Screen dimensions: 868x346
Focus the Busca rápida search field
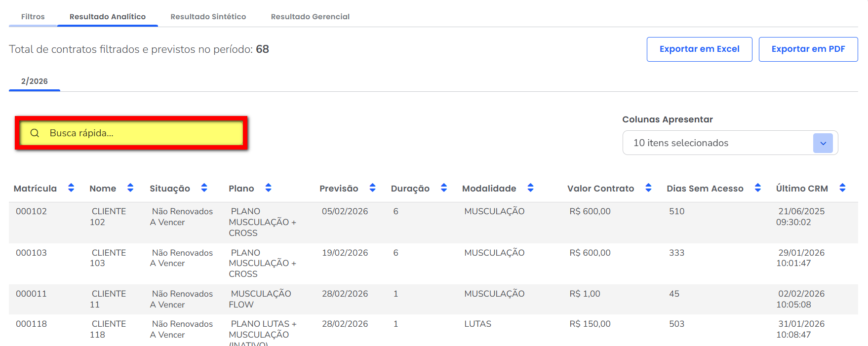coord(143,133)
